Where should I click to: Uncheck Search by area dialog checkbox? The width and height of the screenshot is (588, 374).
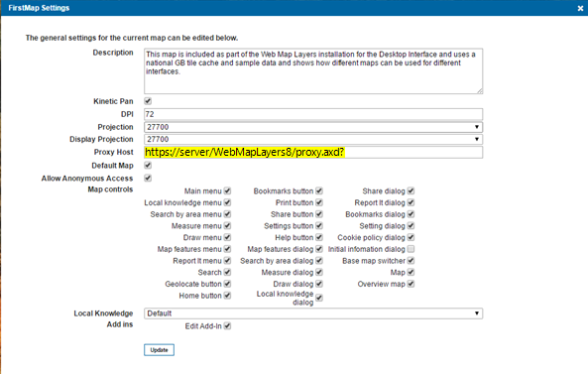tap(319, 260)
